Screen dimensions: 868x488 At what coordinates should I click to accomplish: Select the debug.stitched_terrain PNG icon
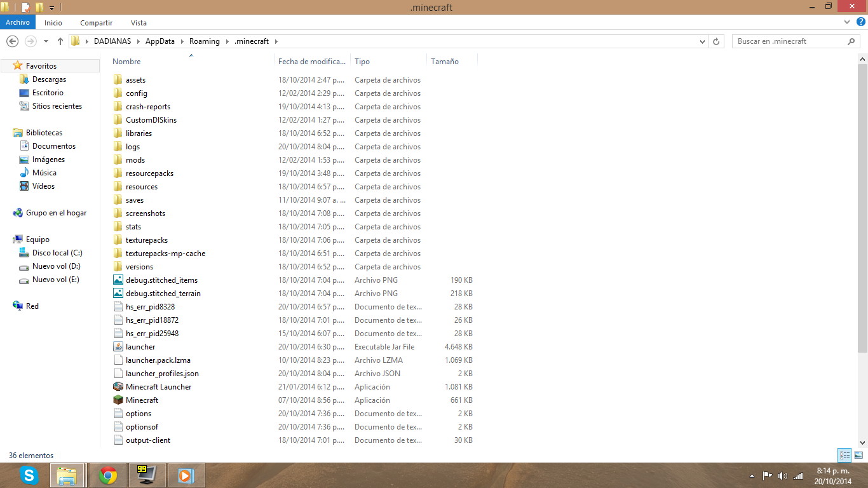[118, 294]
